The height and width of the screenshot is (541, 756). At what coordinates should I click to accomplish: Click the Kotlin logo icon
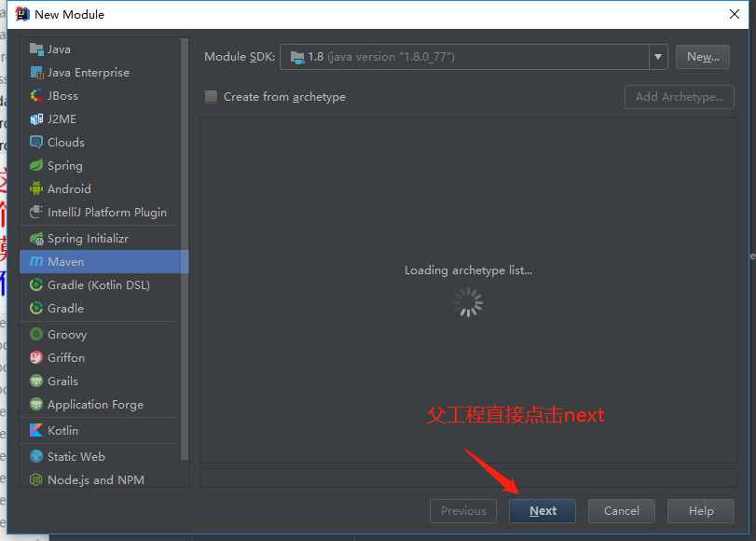click(x=36, y=430)
